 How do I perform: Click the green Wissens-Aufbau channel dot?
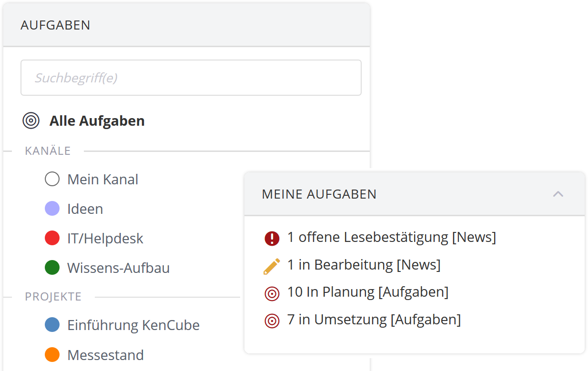click(52, 268)
